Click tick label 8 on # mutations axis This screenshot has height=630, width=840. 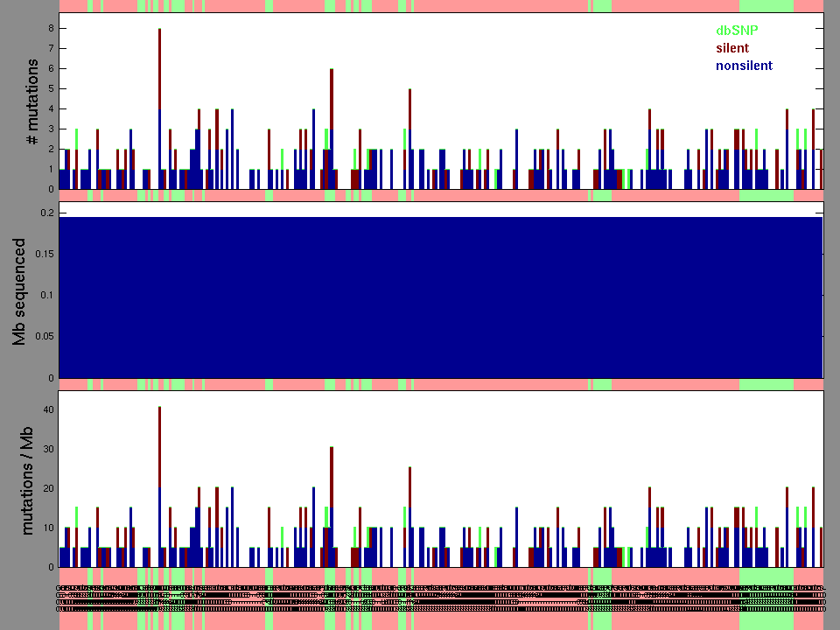coord(52,28)
